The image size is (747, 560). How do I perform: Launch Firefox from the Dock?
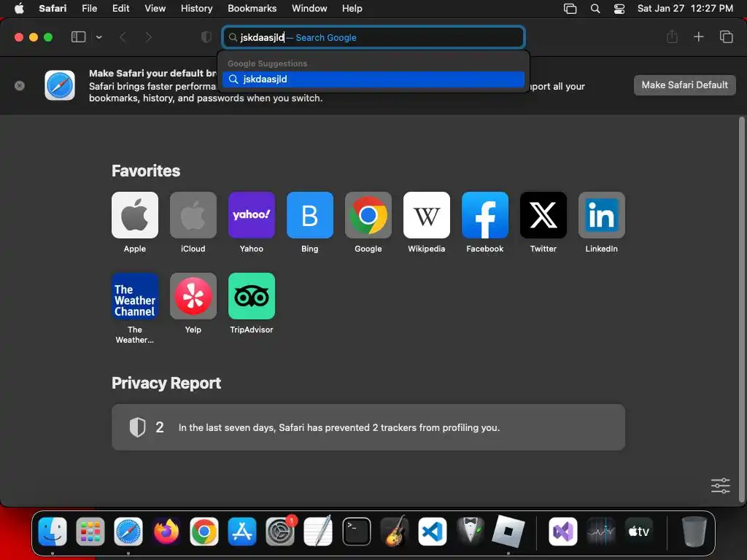point(166,532)
